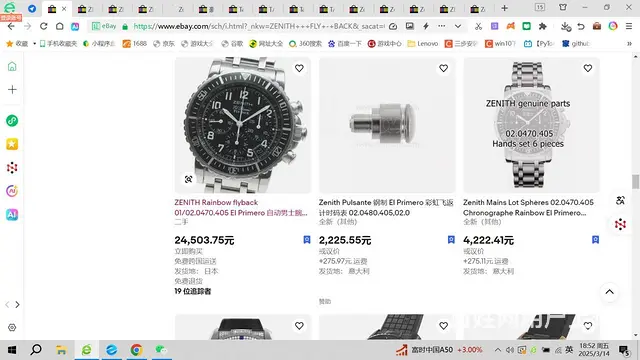Click the scissors screenshot tool icon

pyautogui.click(x=478, y=27)
